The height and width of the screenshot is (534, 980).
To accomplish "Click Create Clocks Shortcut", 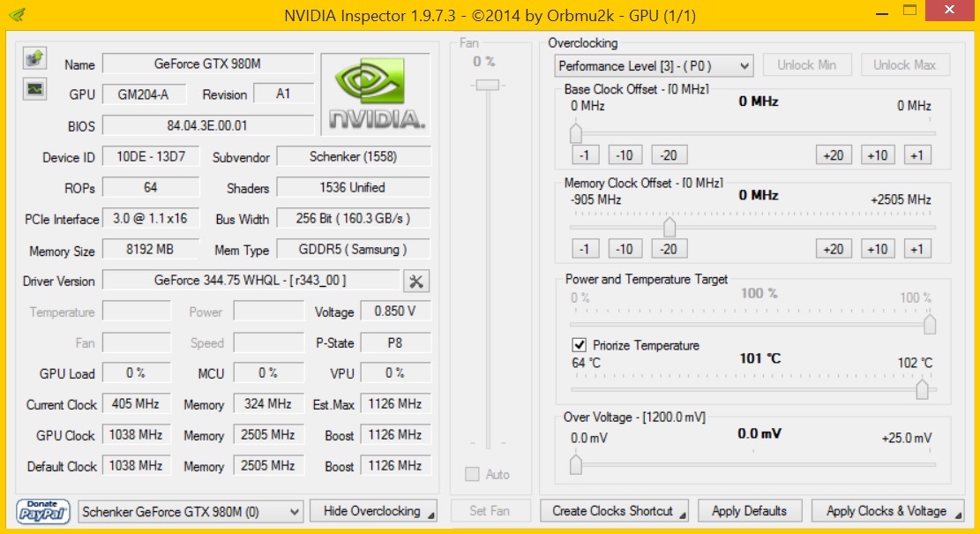I will point(613,510).
